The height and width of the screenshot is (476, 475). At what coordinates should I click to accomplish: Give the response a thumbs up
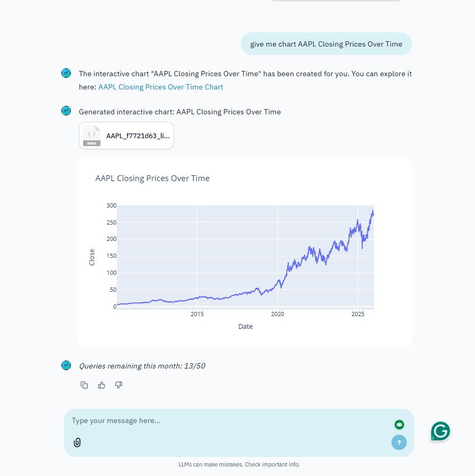pos(101,385)
